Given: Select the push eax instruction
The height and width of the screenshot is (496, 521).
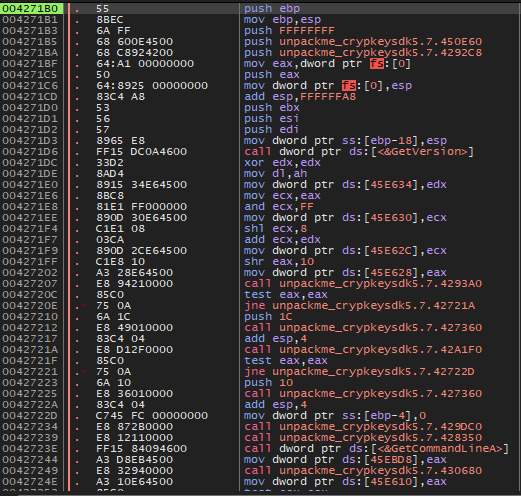Looking at the screenshot, I should pos(272,74).
